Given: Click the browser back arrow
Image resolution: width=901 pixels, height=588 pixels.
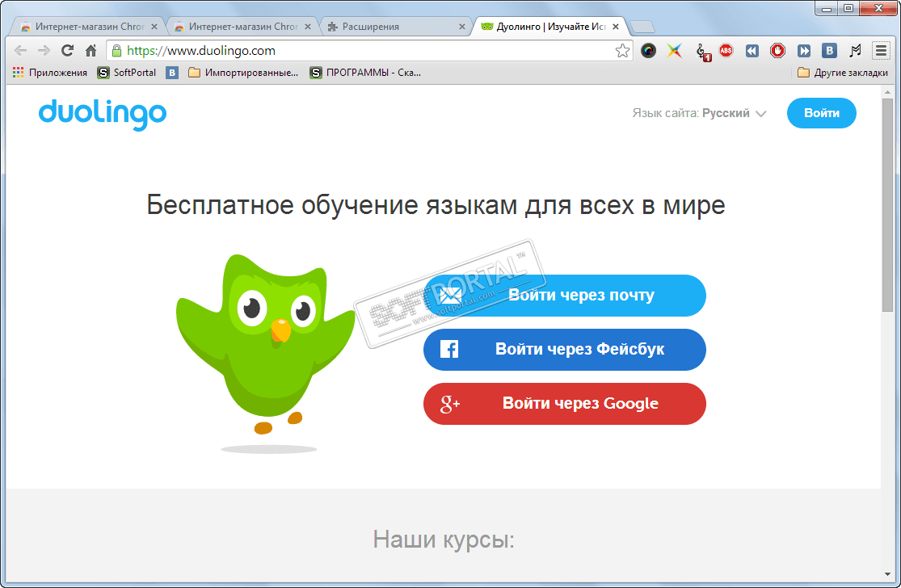Looking at the screenshot, I should pos(21,51).
